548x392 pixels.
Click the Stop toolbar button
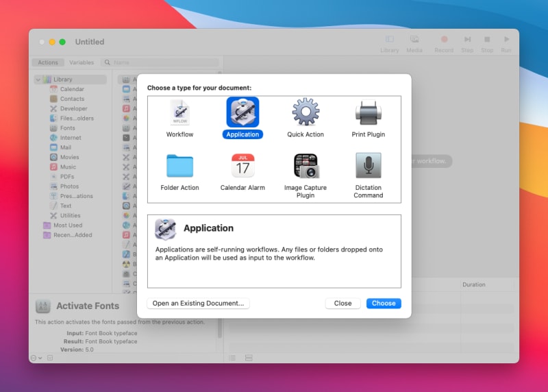tap(487, 44)
